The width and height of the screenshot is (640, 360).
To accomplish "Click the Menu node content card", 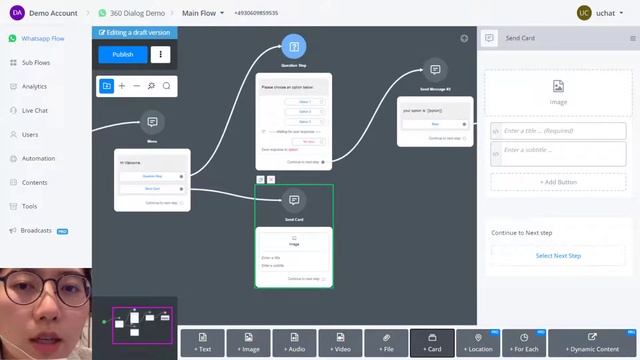I will (152, 180).
